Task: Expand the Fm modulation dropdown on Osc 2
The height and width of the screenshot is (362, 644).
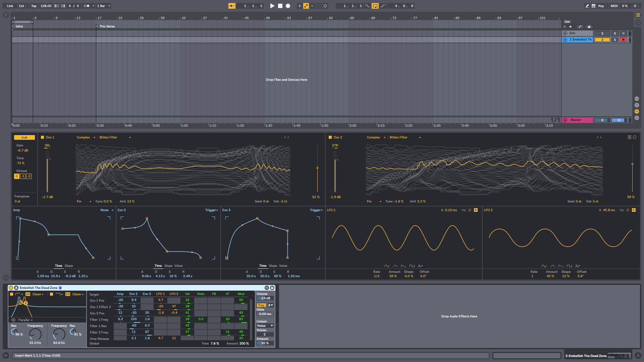Action: (x=379, y=201)
